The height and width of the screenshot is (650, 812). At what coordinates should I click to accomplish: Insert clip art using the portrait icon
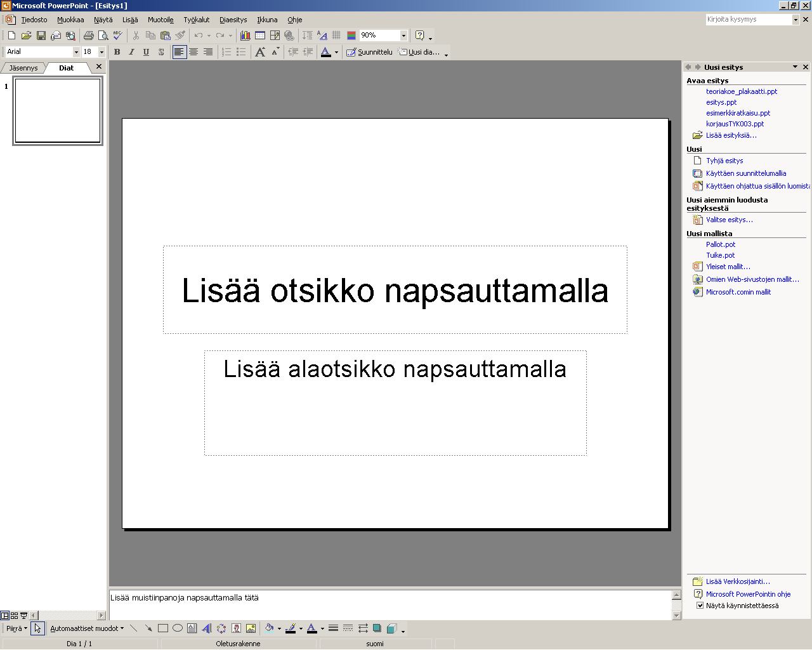[236, 628]
